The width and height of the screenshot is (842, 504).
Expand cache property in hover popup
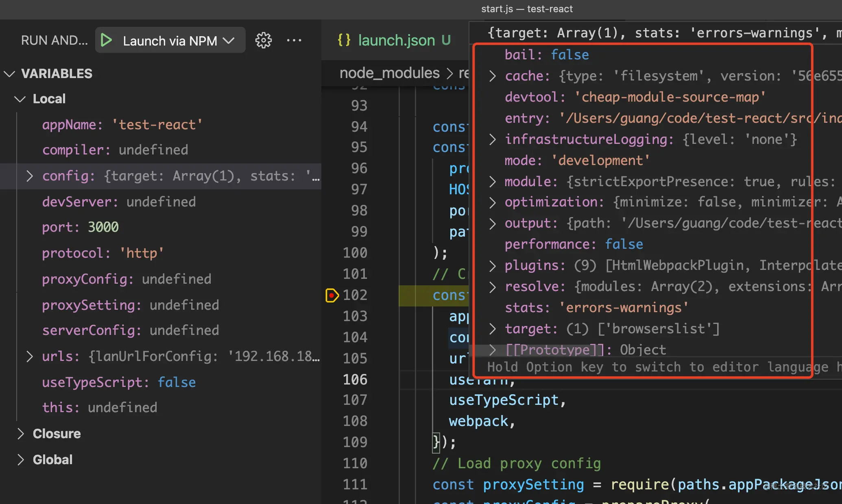point(493,76)
